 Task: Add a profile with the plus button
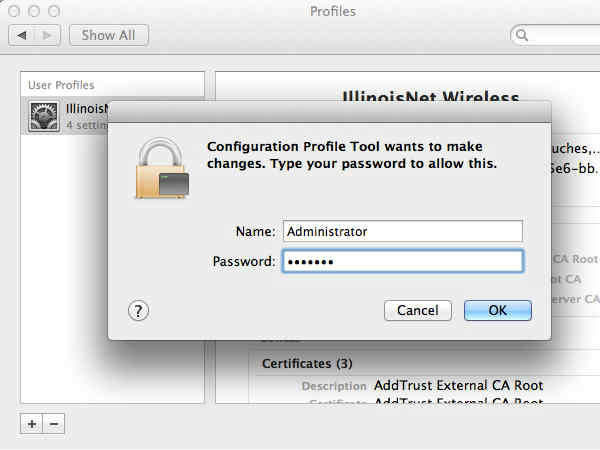click(31, 423)
